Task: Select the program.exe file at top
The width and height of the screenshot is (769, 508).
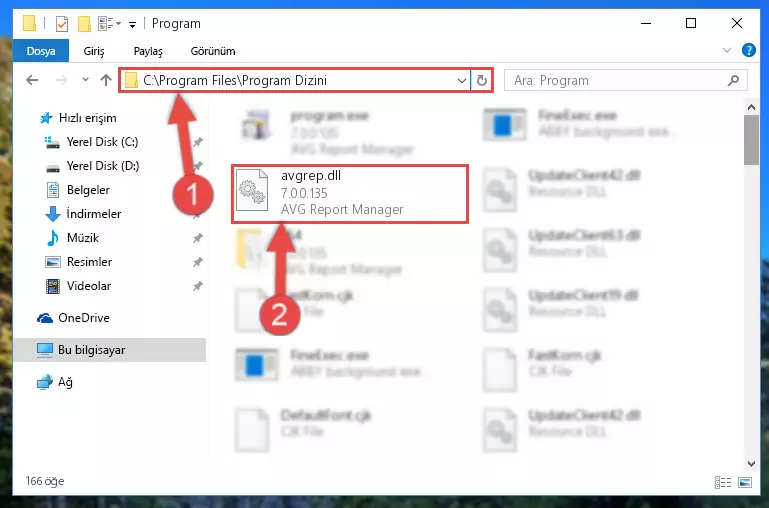Action: (x=329, y=132)
